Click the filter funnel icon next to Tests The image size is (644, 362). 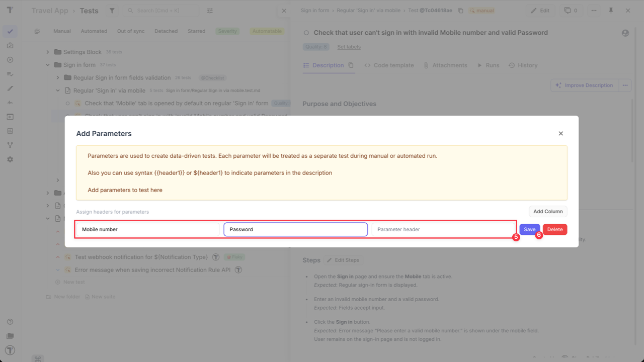pyautogui.click(x=112, y=10)
